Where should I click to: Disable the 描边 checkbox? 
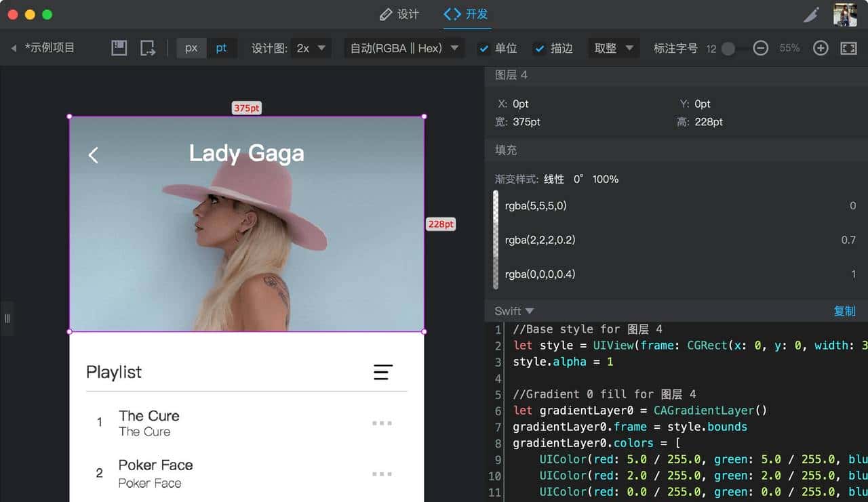540,48
